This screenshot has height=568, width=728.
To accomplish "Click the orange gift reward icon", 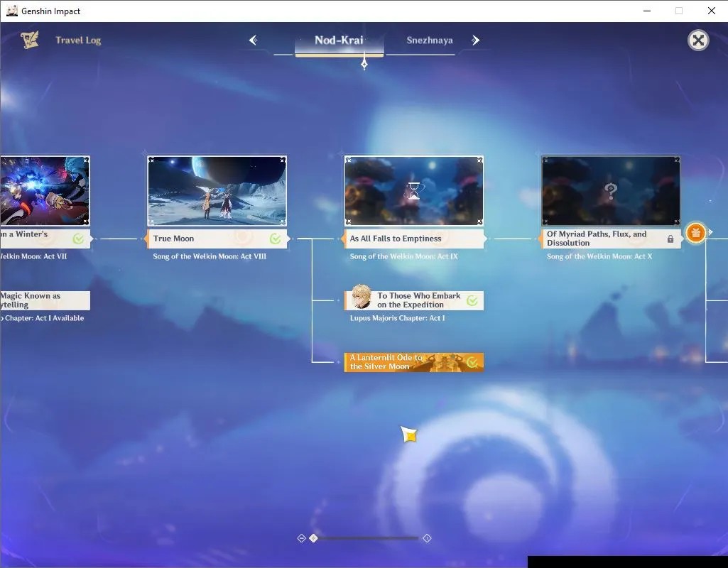I will coord(695,233).
